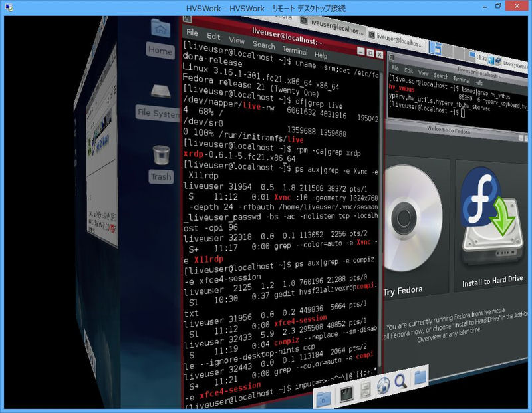Open the file manager cabinet dock icon
The width and height of the screenshot is (532, 413).
365,392
